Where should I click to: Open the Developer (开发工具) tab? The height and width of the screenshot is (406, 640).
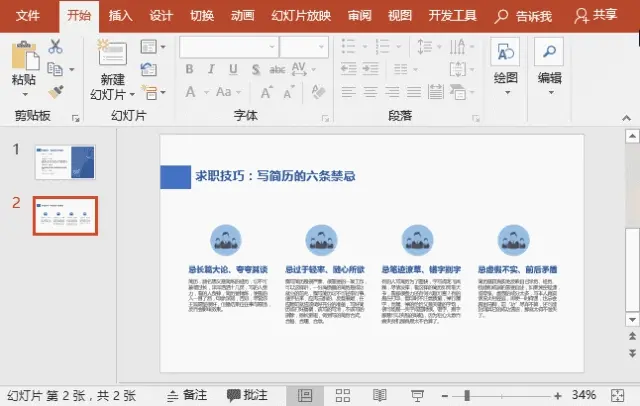[x=453, y=16]
